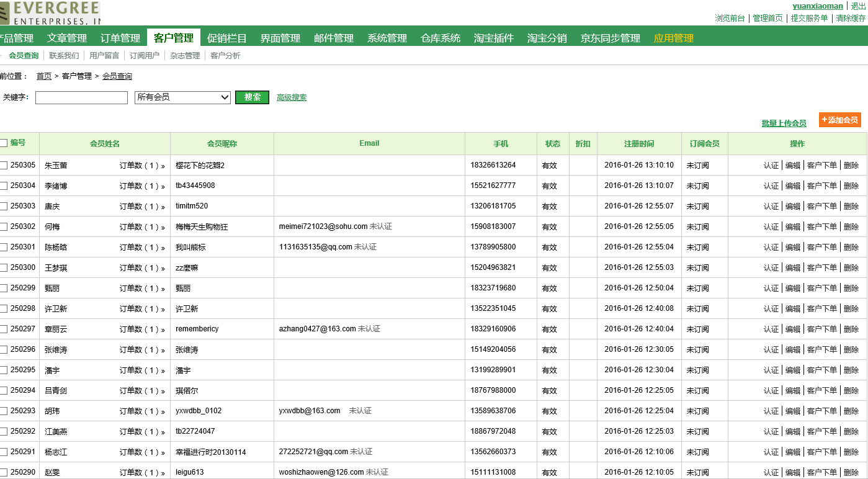Screen dimensions: 868x479
Task: Open the 仓库系统 menu
Action: 441,38
